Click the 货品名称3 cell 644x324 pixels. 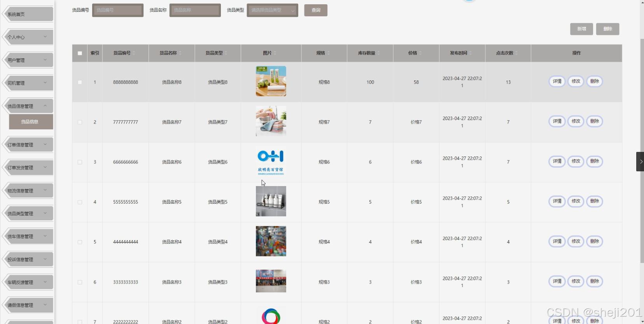(x=172, y=282)
